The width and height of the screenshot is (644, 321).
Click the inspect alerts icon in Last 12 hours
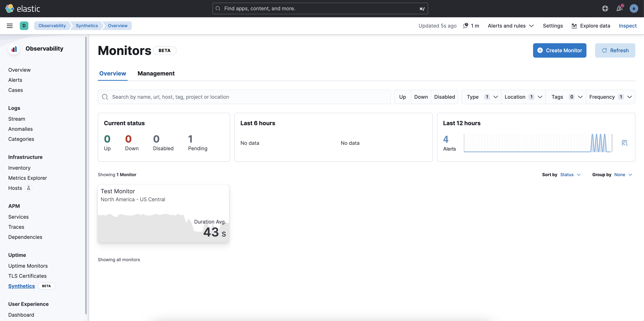625,143
